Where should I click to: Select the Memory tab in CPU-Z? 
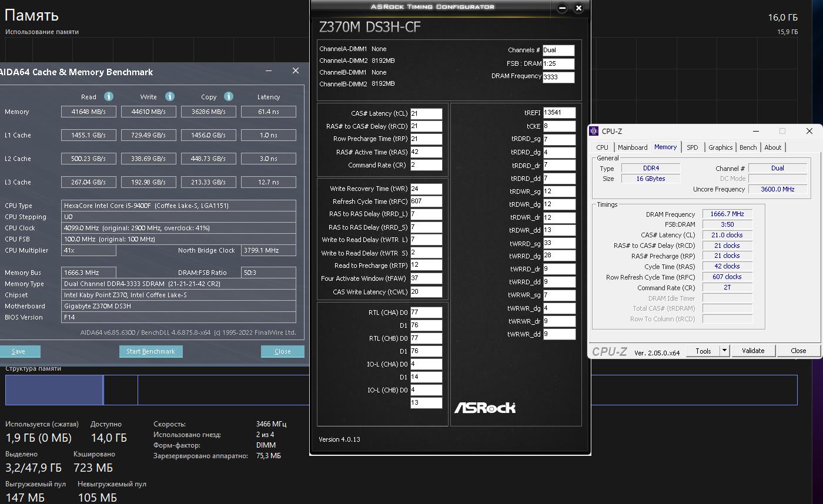click(665, 147)
